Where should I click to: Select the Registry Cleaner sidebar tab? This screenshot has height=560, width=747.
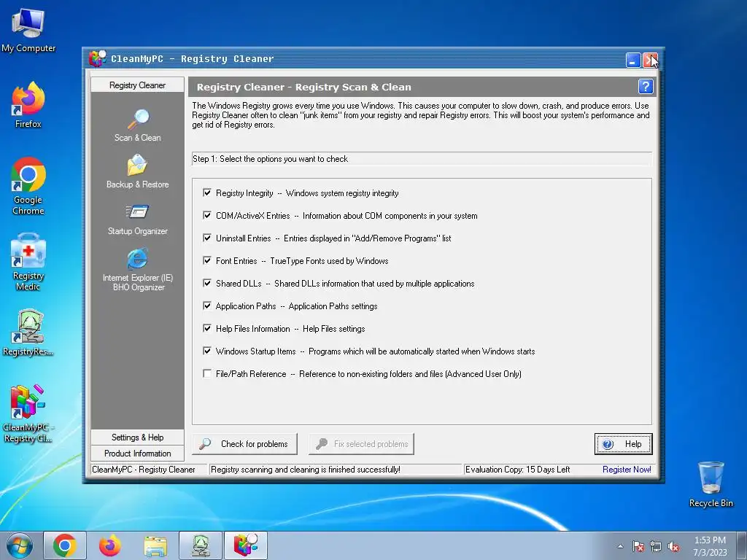138,85
